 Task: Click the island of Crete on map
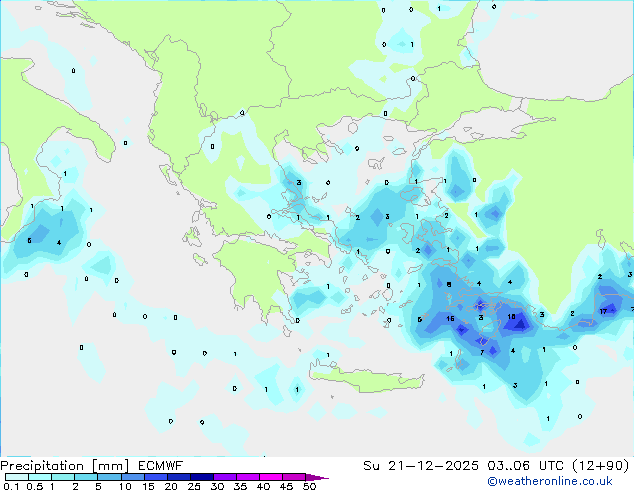coord(366,379)
